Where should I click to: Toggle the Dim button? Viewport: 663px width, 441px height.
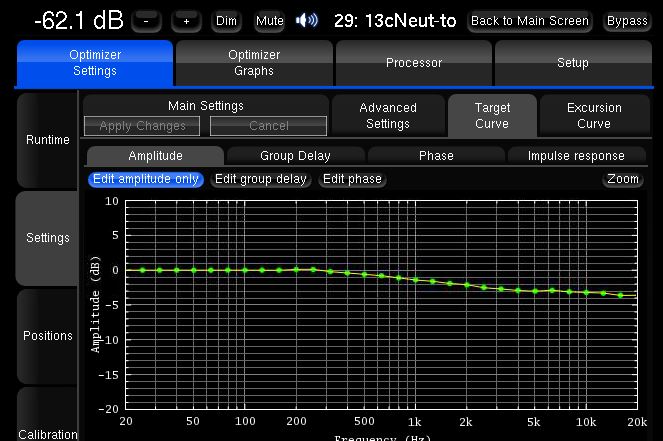click(x=226, y=21)
